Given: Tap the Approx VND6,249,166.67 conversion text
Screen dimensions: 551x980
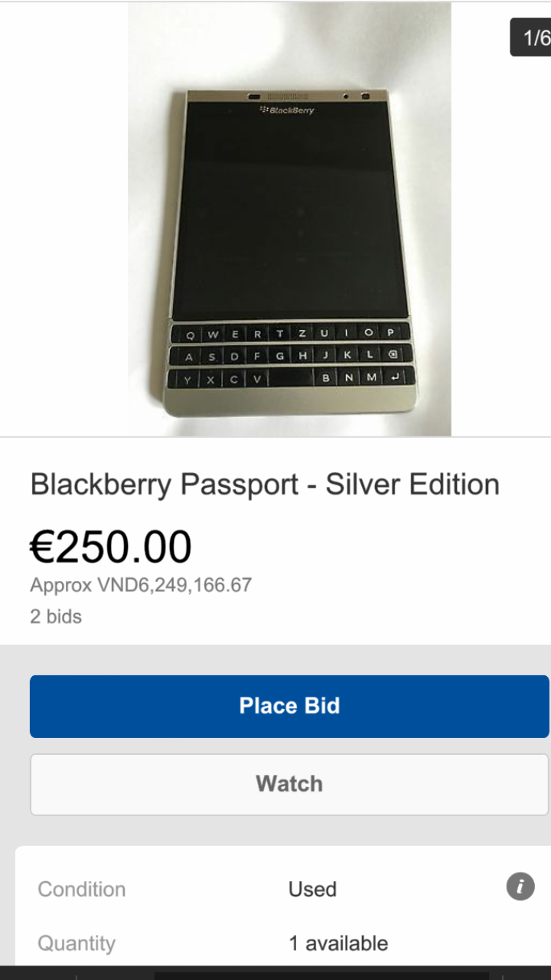Looking at the screenshot, I should coord(141,586).
